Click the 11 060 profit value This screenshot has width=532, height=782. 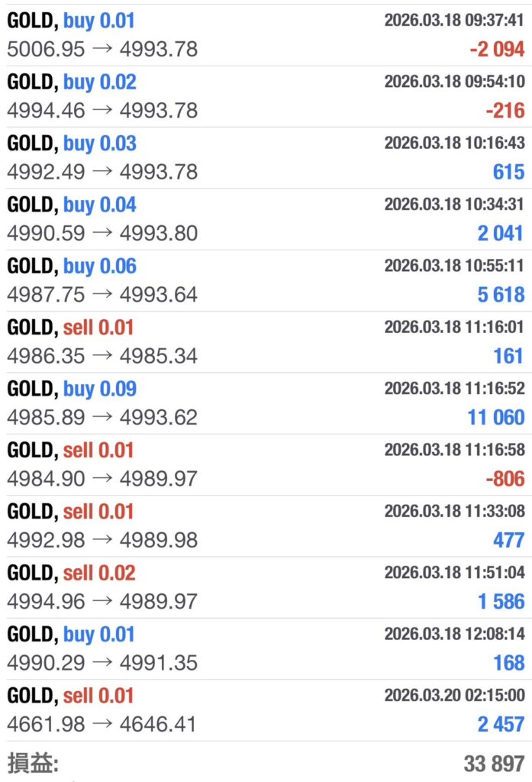[x=496, y=418]
